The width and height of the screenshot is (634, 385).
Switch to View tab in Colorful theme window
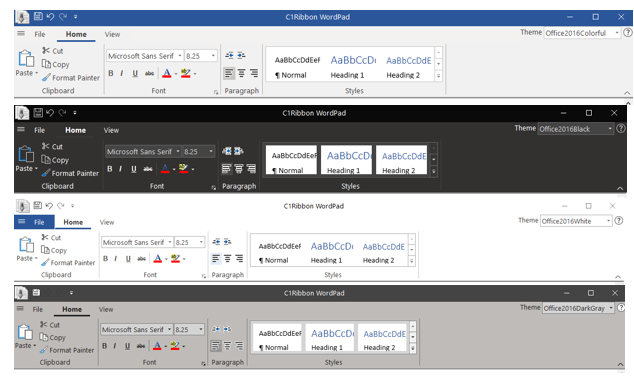[112, 34]
